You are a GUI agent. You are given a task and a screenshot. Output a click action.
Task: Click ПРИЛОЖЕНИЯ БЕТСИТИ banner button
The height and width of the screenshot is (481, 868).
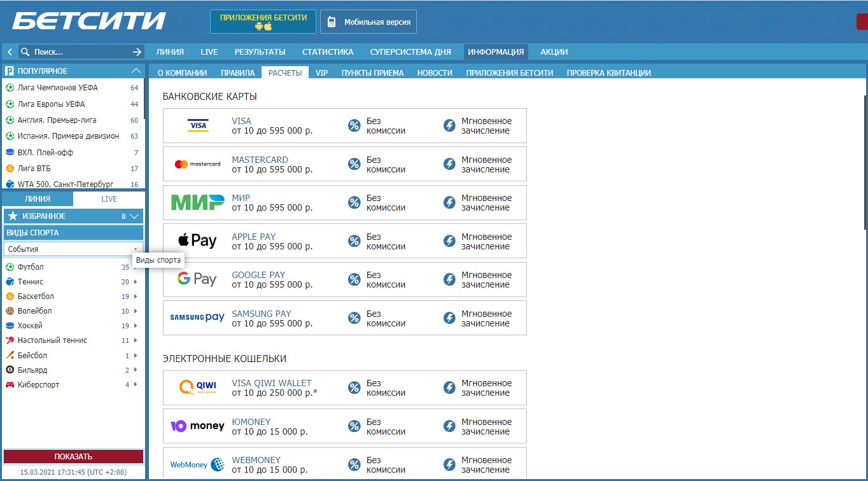coord(263,22)
